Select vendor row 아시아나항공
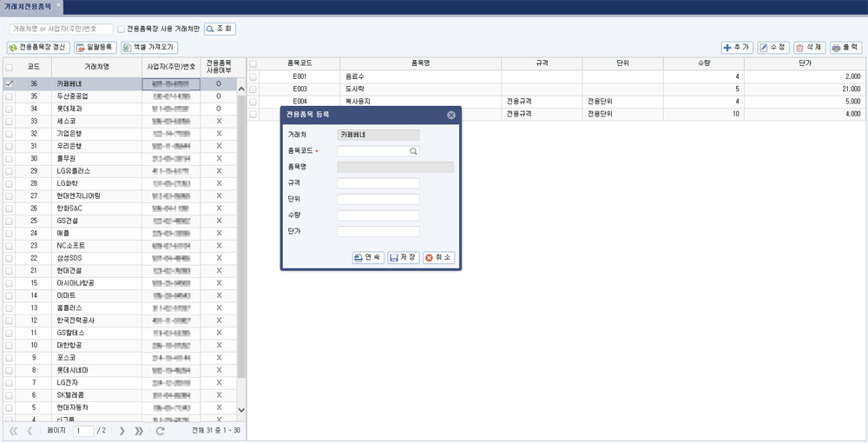The height and width of the screenshot is (443, 868). (121, 283)
